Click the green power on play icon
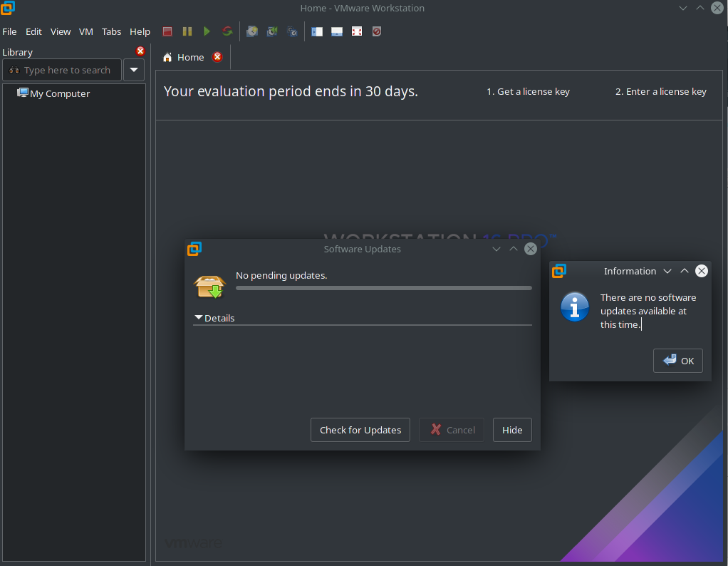Image resolution: width=728 pixels, height=566 pixels. pyautogui.click(x=207, y=31)
